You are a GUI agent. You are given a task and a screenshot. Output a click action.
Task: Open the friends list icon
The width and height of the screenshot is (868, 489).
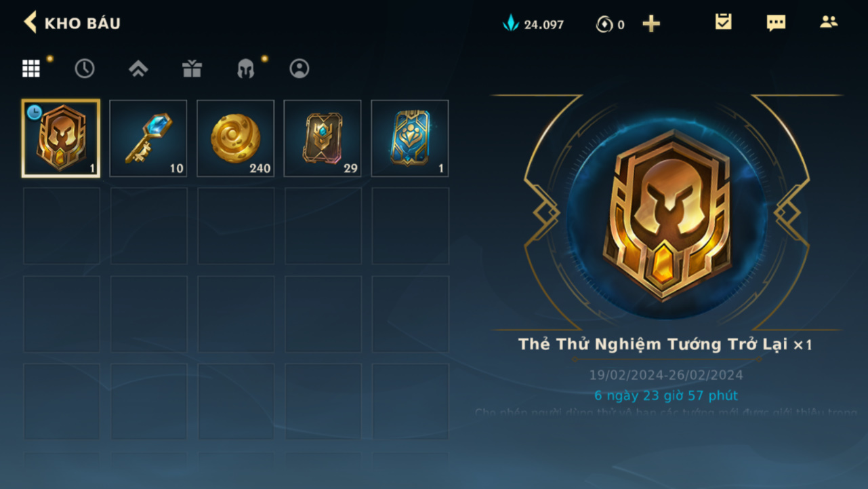pos(829,22)
